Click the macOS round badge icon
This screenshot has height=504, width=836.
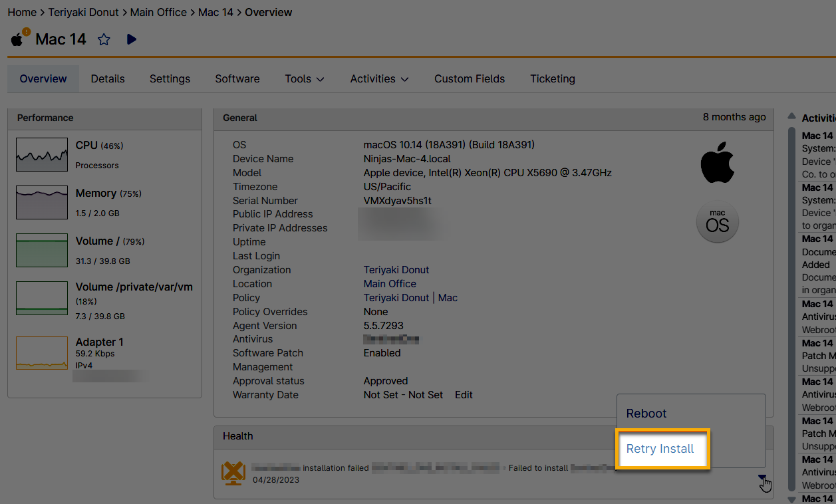pyautogui.click(x=717, y=222)
